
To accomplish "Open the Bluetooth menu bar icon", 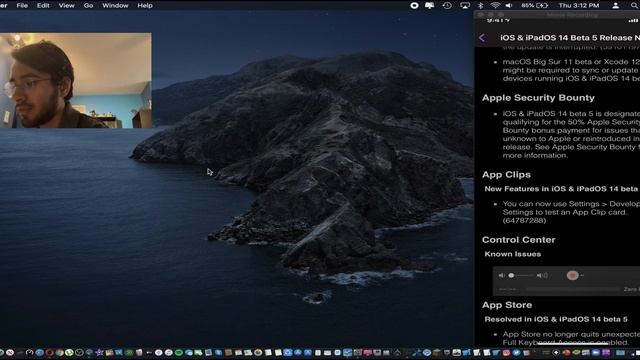I will click(480, 5).
